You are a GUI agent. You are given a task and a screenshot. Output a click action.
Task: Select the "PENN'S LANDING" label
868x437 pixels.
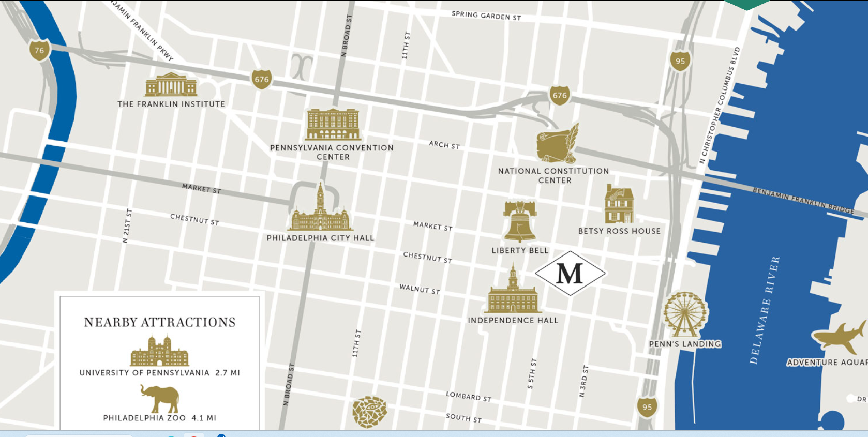pos(685,344)
